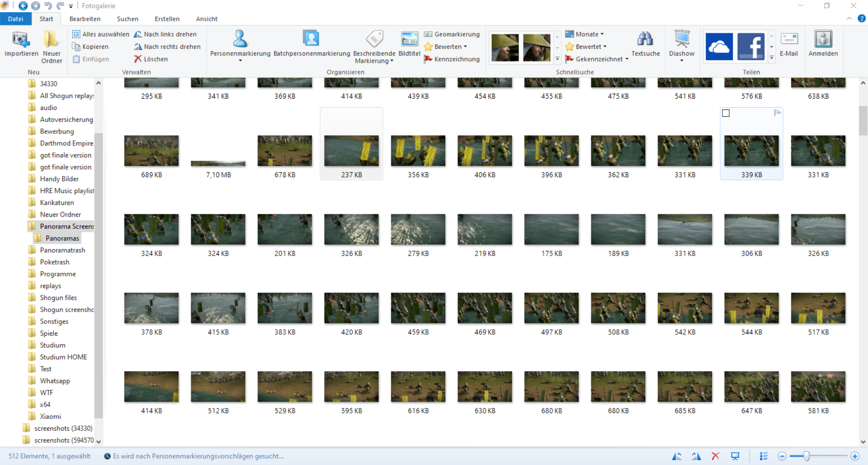
Task: Select the 689 KB photo thumbnail
Action: [151, 151]
